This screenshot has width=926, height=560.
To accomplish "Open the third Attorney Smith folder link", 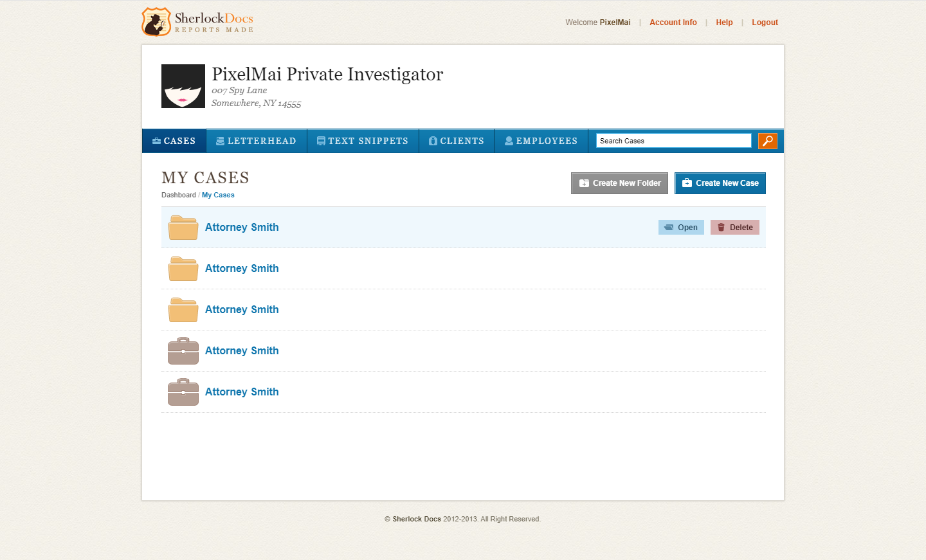I will (x=242, y=310).
